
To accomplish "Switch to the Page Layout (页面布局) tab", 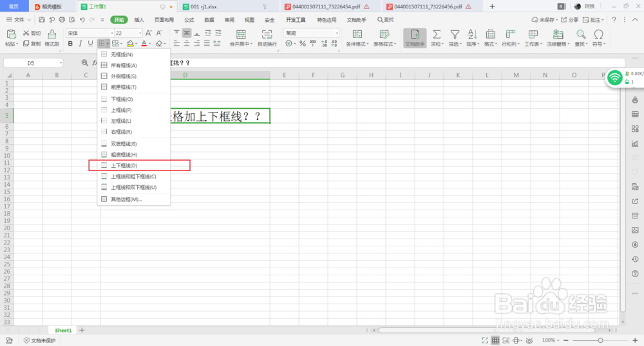I will [164, 20].
